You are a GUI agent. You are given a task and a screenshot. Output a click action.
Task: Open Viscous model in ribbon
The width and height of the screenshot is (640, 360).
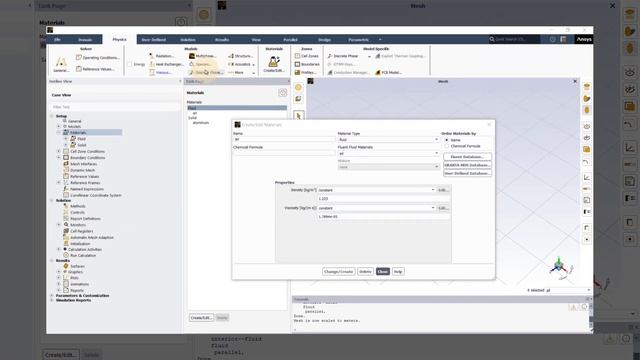click(x=160, y=72)
